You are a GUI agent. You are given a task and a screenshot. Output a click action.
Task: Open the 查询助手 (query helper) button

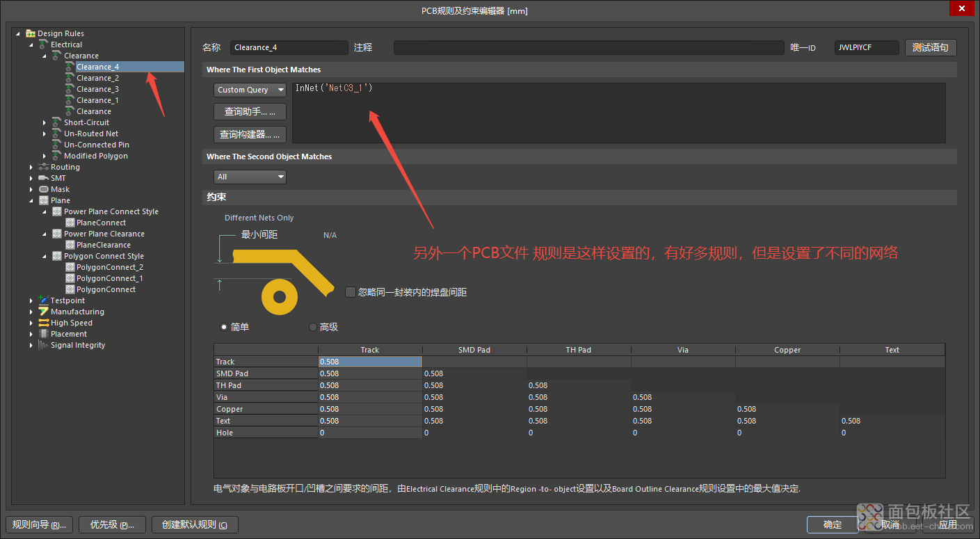click(x=250, y=111)
